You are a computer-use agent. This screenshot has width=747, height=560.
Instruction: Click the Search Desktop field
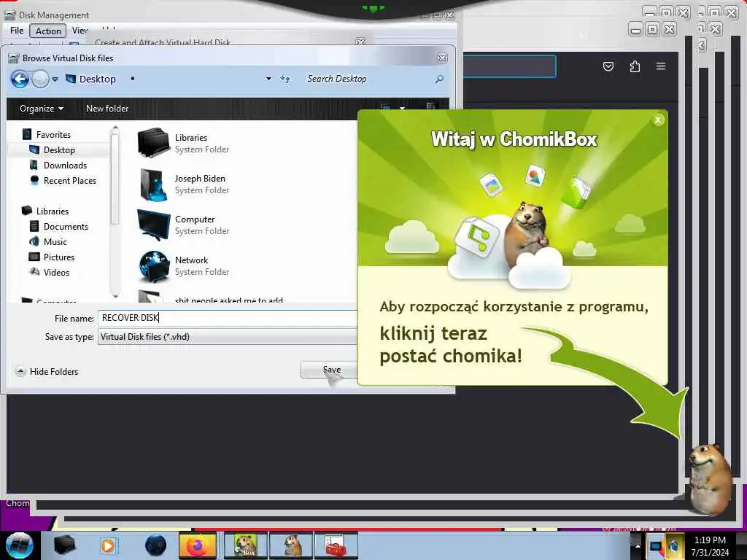(367, 79)
